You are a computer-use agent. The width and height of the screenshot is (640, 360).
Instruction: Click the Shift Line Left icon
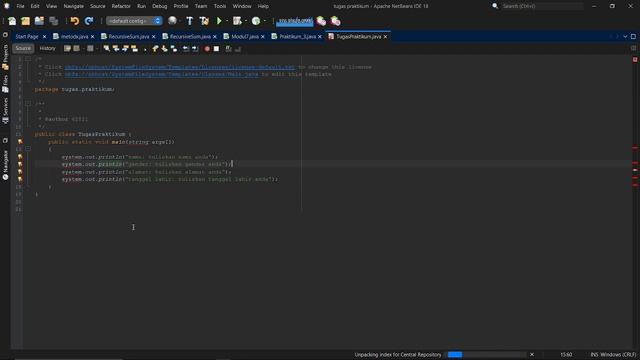pyautogui.click(x=186, y=49)
